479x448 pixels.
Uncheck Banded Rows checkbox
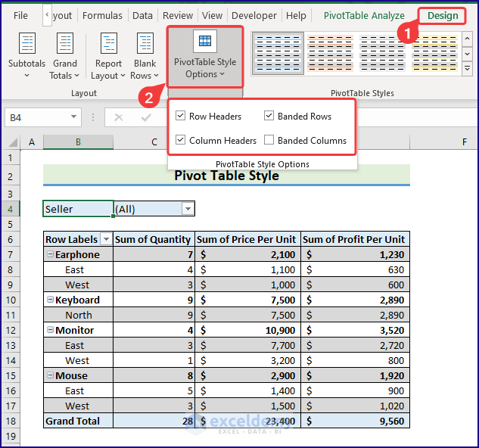[269, 116]
